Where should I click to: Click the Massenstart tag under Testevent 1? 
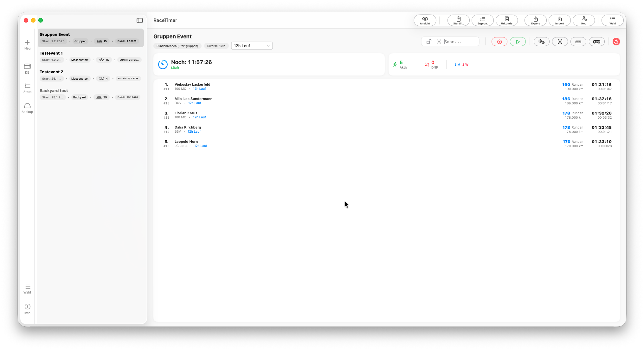(x=80, y=60)
